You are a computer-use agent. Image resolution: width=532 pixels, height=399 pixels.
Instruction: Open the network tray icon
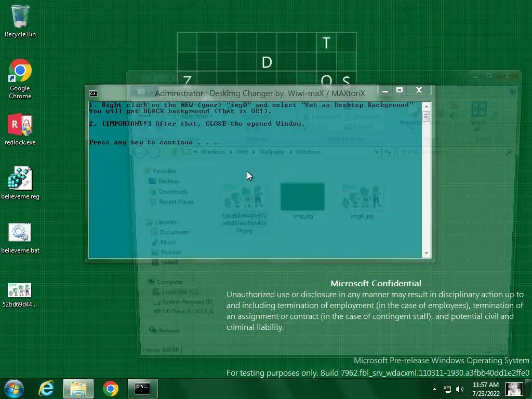coord(447,389)
